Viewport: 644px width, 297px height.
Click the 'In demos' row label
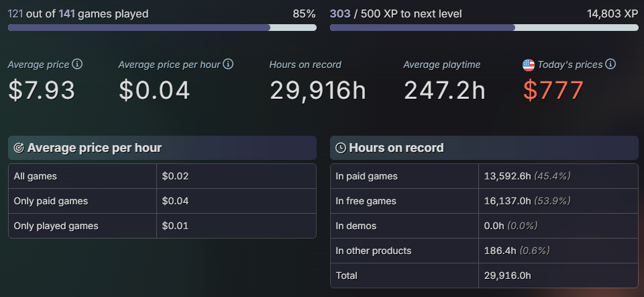coord(356,226)
